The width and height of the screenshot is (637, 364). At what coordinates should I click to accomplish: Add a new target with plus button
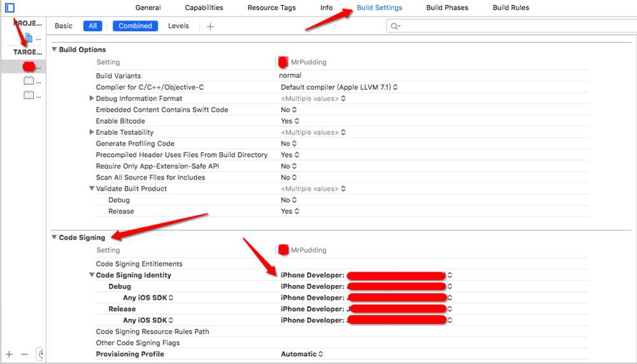(x=10, y=354)
